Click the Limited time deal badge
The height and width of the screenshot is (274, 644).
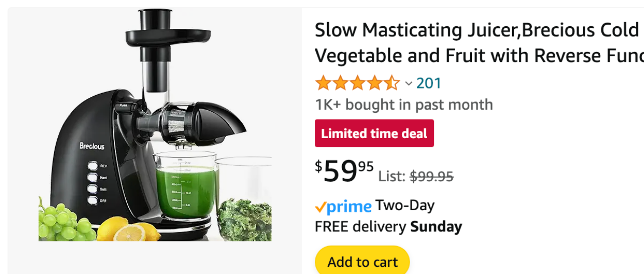(374, 133)
